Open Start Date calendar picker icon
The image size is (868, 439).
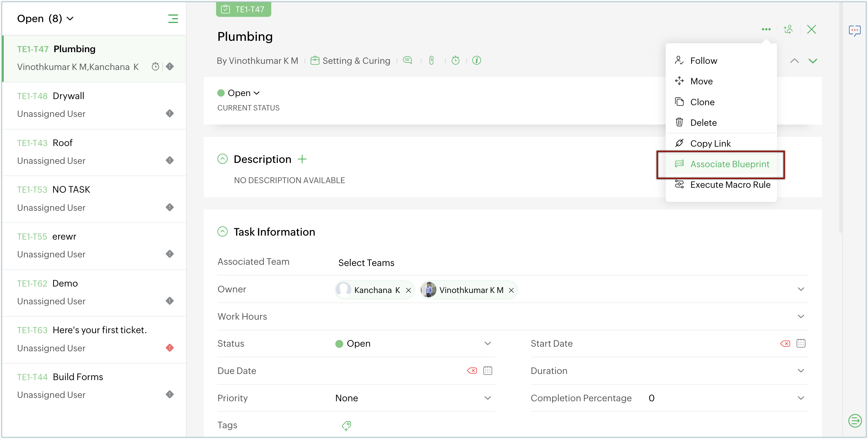click(801, 343)
